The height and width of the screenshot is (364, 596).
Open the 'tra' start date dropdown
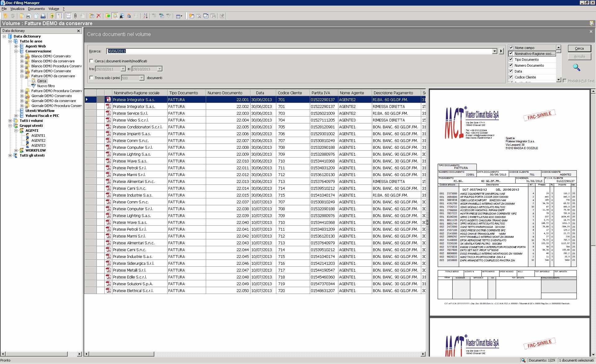(123, 69)
